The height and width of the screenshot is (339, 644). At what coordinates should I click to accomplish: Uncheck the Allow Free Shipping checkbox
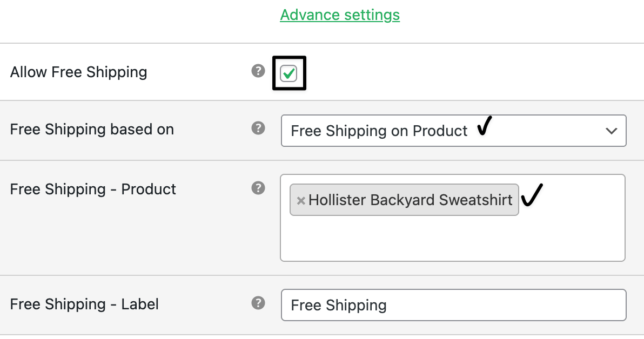click(289, 73)
